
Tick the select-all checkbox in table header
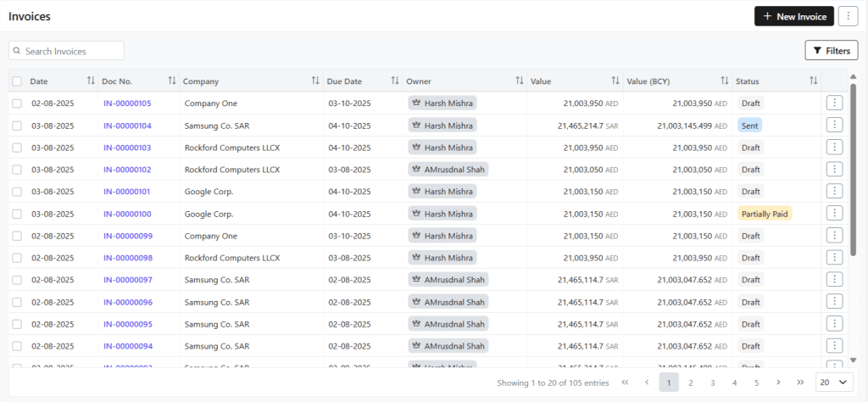click(17, 81)
